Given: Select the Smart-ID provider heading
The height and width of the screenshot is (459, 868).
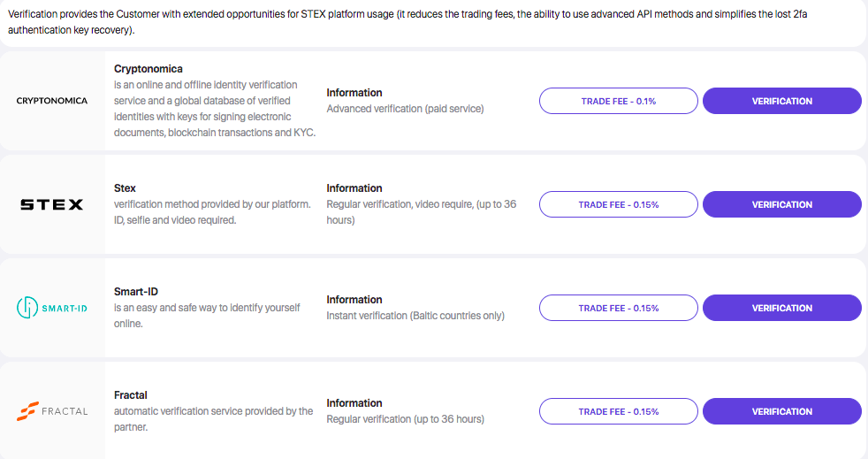Looking at the screenshot, I should pyautogui.click(x=135, y=291).
